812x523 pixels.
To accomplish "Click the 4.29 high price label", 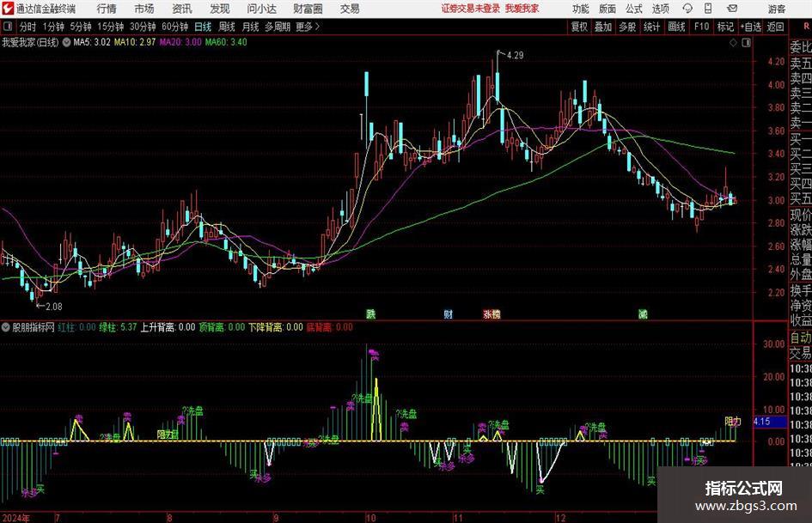I will tap(515, 55).
